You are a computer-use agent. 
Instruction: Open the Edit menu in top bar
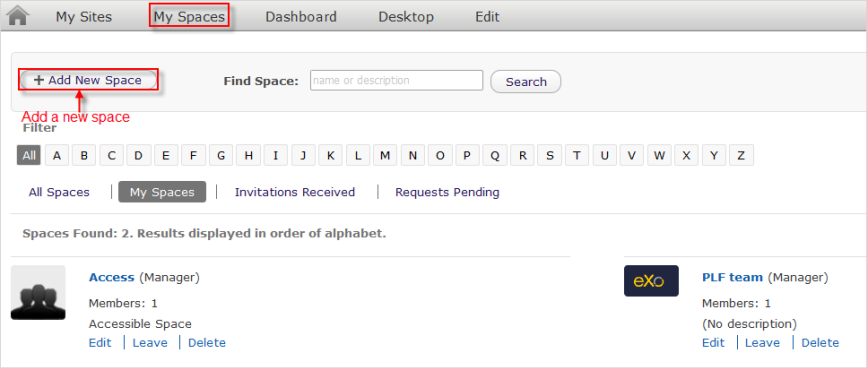487,17
